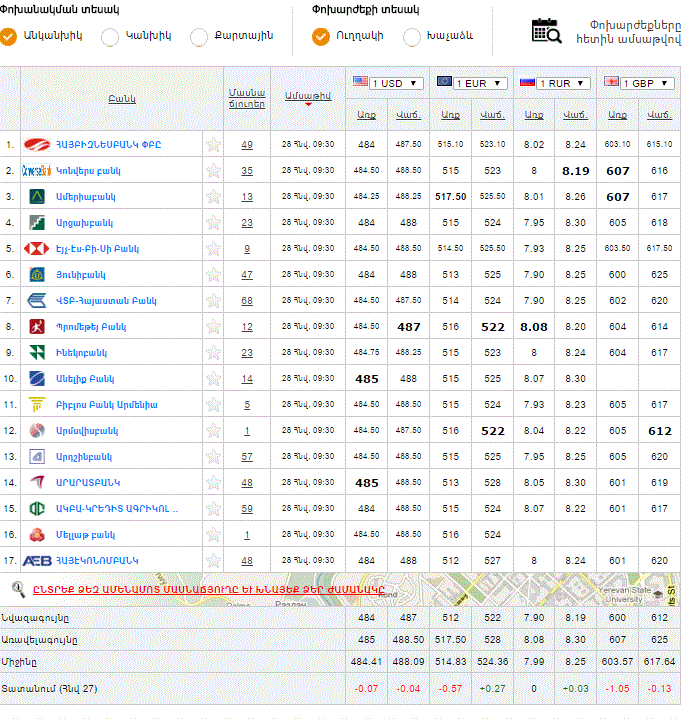This screenshot has width=684, height=719.
Task: Sort by USD Առք buy column
Action: tap(367, 116)
